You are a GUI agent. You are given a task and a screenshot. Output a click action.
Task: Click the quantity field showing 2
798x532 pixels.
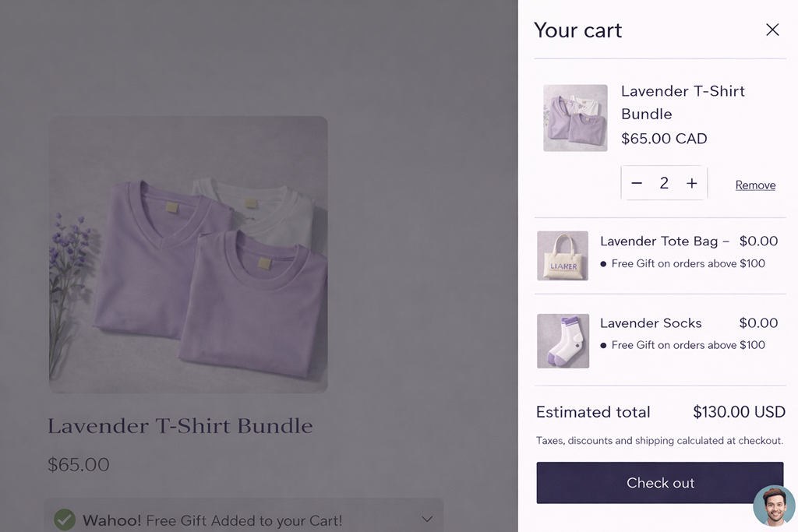coord(664,183)
